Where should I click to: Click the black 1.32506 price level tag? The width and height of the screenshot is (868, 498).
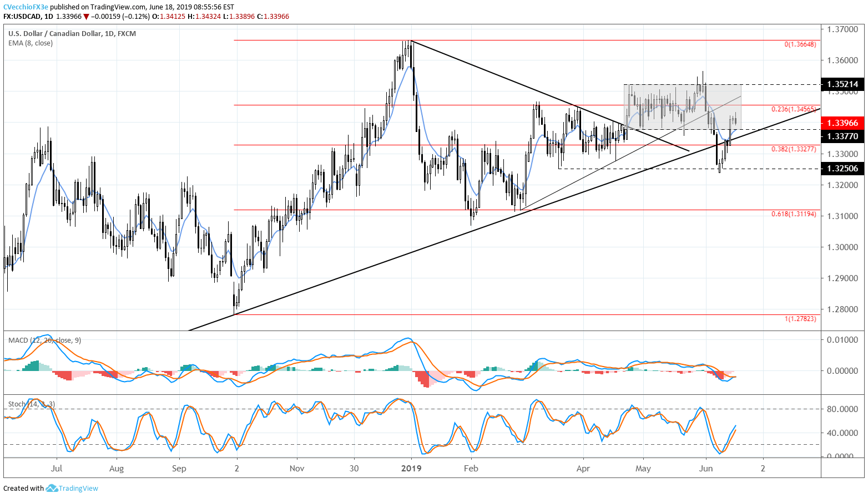pyautogui.click(x=842, y=169)
